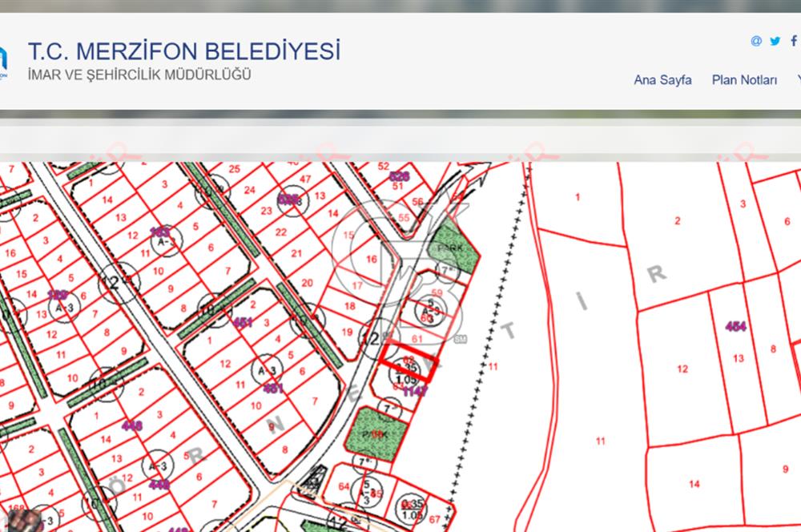This screenshot has width=801, height=532.
Task: Select block number 454 label
Action: 735,326
